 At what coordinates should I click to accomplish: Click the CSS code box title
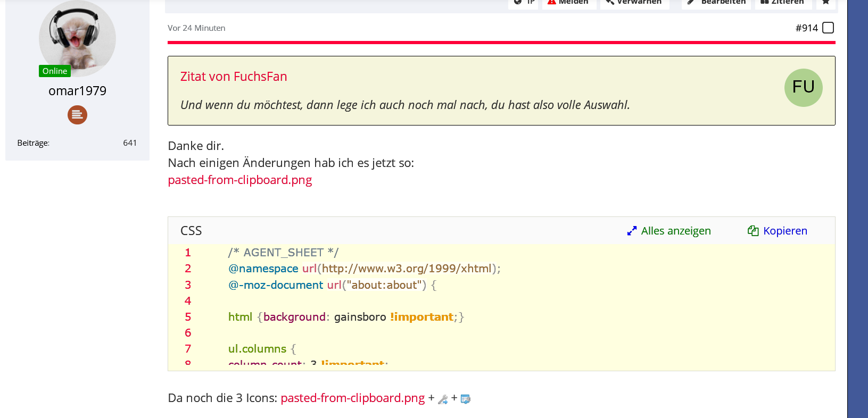pos(191,231)
